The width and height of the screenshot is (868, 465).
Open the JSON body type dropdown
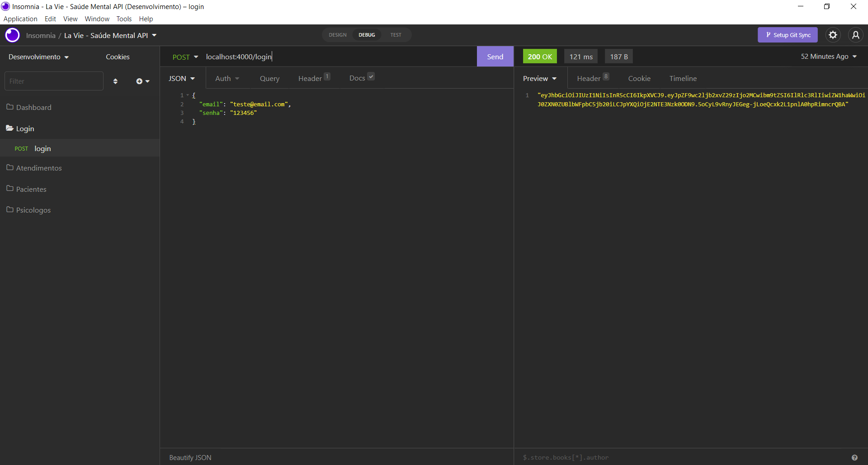point(182,78)
